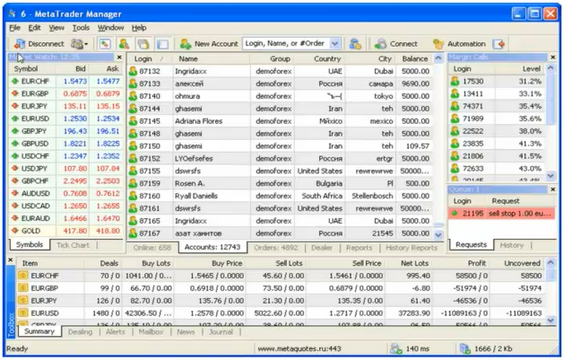Click the green status dot on request 21195
Viewport: 565px width, 361px height.
tap(454, 213)
